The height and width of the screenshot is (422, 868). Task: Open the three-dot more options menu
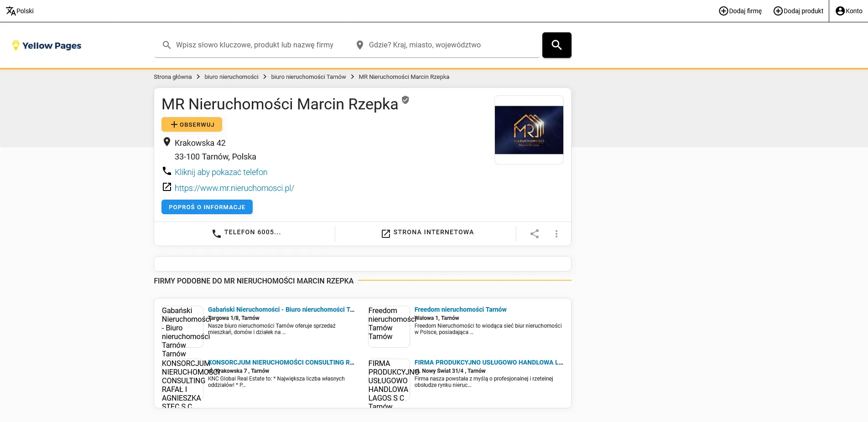click(x=556, y=234)
